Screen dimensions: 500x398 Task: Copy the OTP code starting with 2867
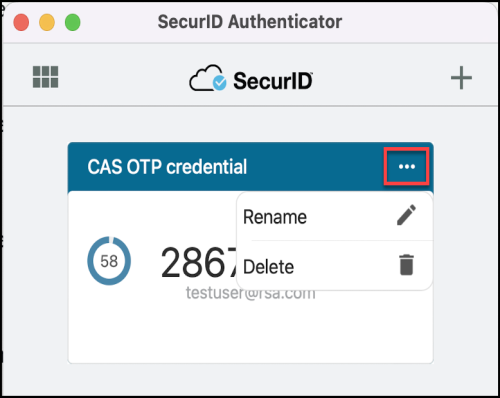click(199, 262)
